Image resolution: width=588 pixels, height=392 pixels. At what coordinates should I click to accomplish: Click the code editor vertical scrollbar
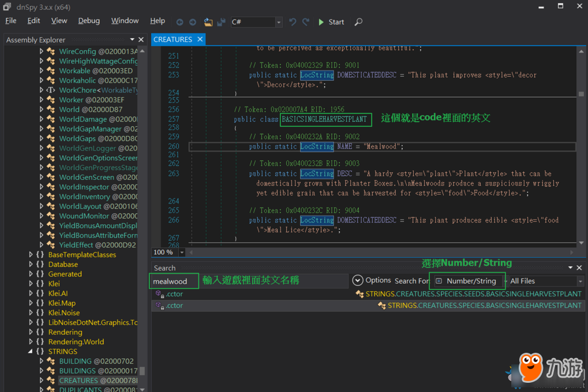581,146
